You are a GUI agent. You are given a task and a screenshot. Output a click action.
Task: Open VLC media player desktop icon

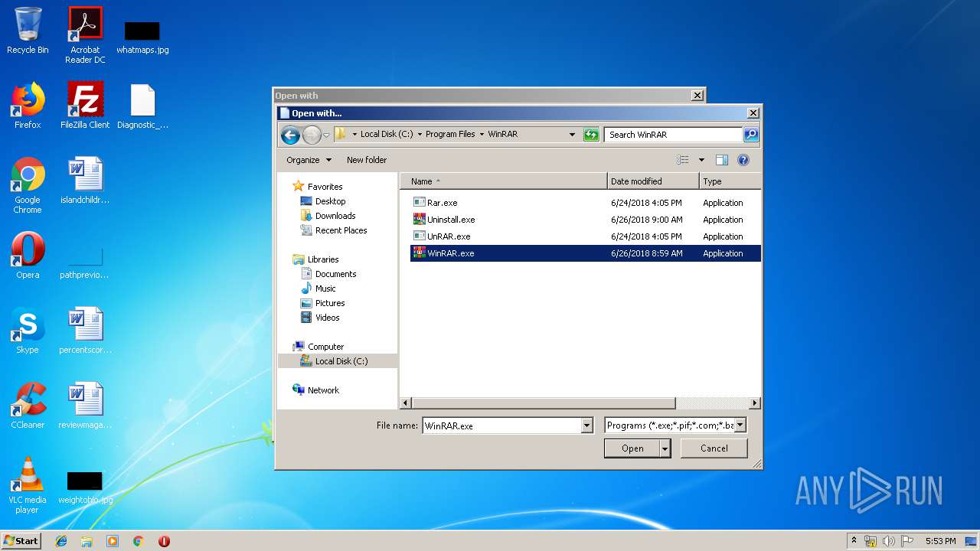28,485
